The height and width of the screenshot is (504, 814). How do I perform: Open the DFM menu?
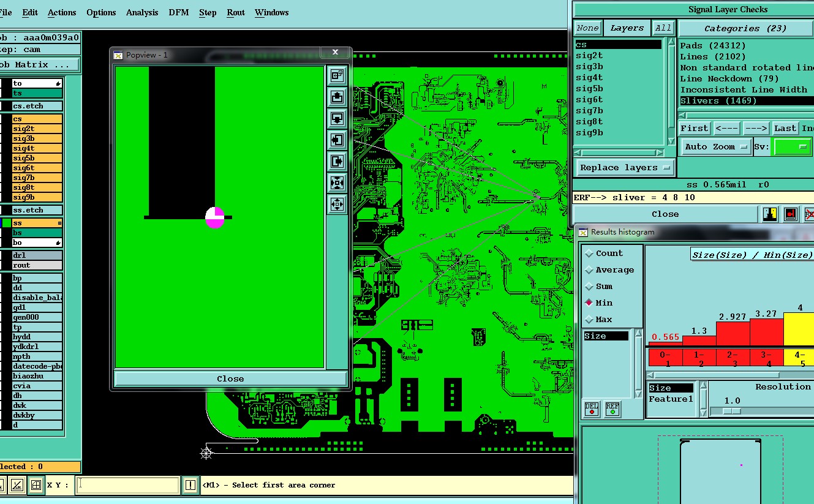[179, 12]
